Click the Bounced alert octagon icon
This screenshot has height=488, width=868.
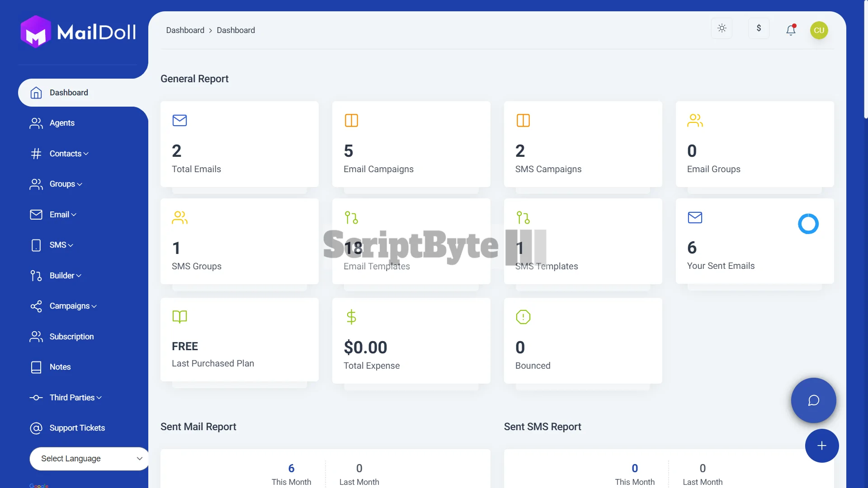(x=523, y=317)
